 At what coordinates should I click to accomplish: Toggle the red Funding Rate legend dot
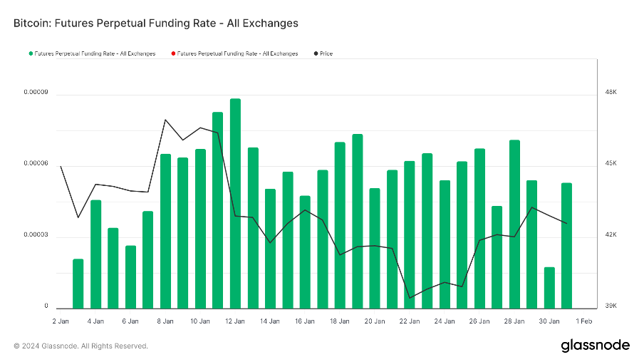pos(173,53)
